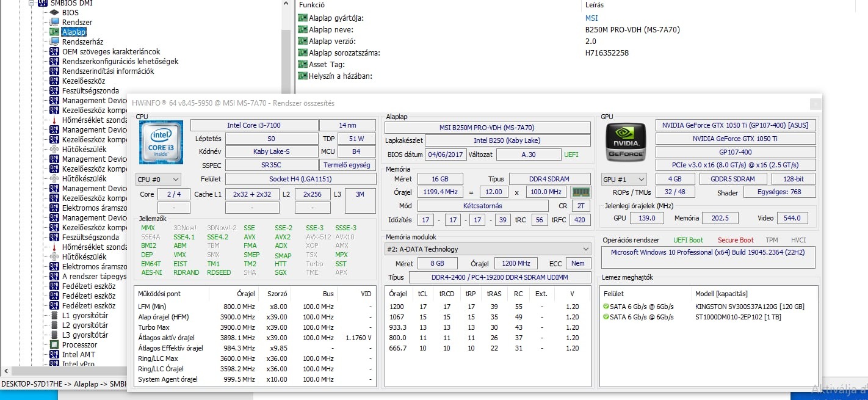This screenshot has height=400, width=868.
Task: Click the BIOS date 04/06/2017 field
Action: [x=445, y=155]
